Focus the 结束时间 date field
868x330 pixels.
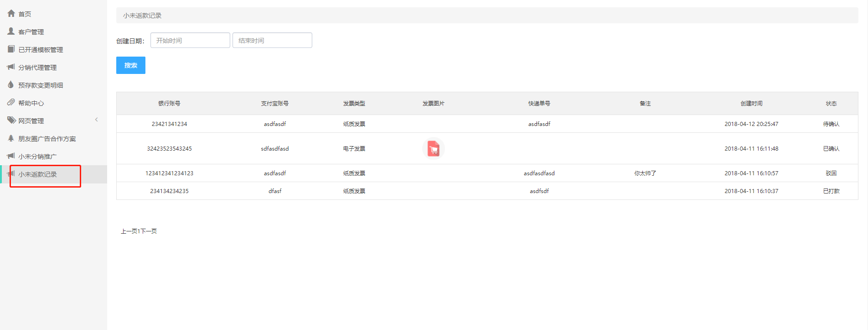[x=272, y=41]
